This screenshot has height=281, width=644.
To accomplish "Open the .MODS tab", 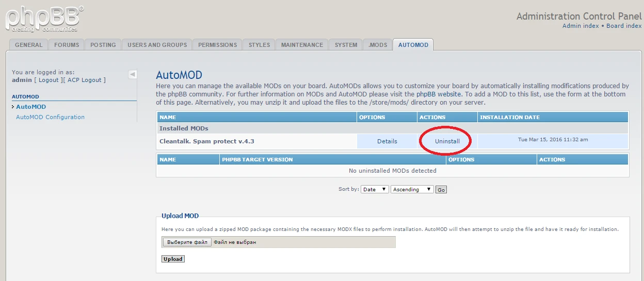I will point(378,45).
